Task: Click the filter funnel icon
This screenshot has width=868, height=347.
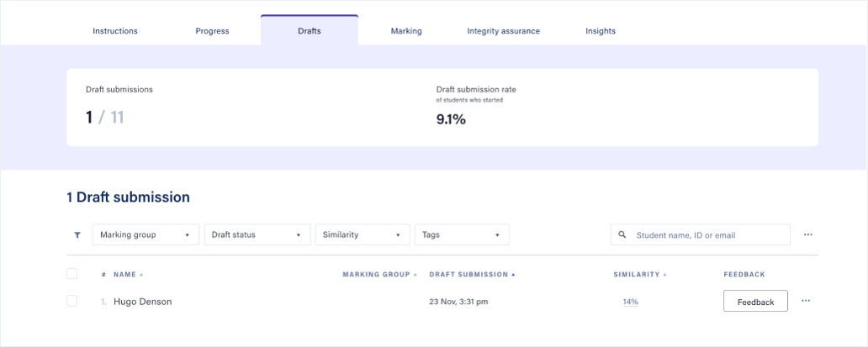Action: point(77,234)
